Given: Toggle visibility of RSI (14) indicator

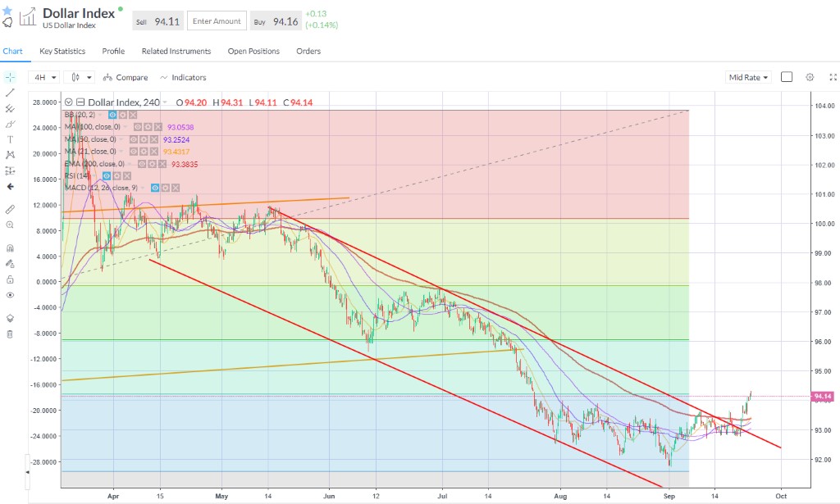Looking at the screenshot, I should click(107, 176).
